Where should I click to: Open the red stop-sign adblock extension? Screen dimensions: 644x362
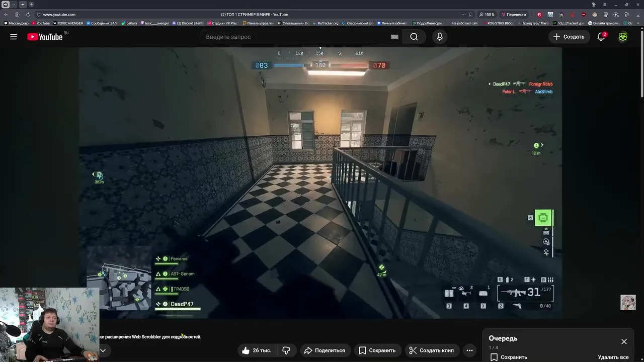[x=584, y=15]
